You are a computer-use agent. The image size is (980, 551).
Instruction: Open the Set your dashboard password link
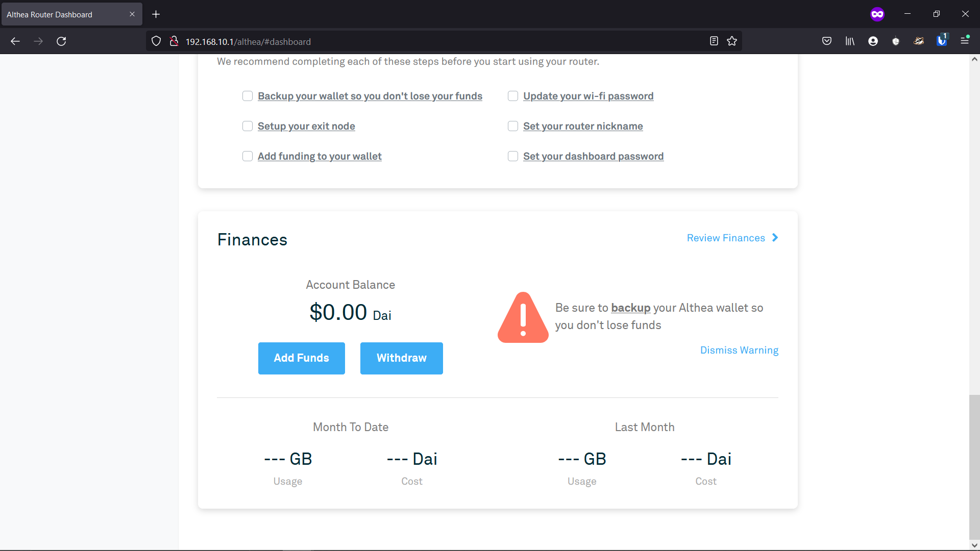coord(593,156)
